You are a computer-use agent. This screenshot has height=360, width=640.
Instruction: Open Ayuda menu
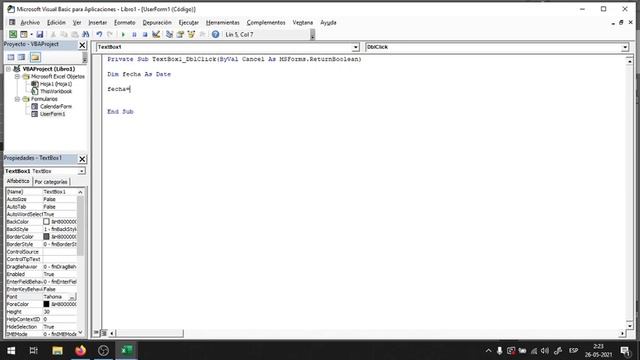(x=328, y=22)
